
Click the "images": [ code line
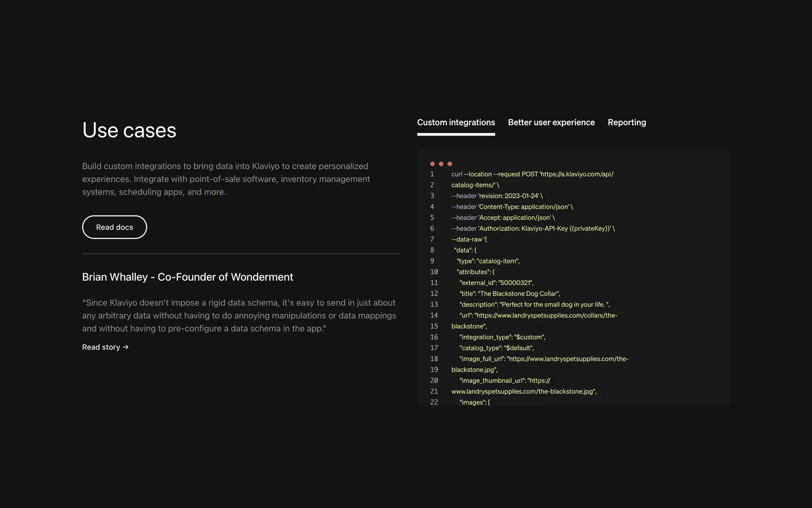point(475,403)
